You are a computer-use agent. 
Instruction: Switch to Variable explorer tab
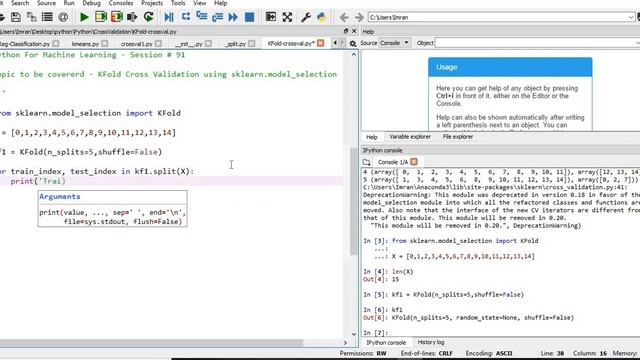click(410, 137)
